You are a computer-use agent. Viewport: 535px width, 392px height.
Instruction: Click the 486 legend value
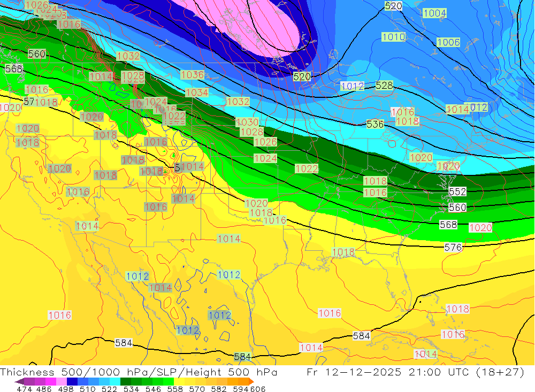(x=44, y=389)
